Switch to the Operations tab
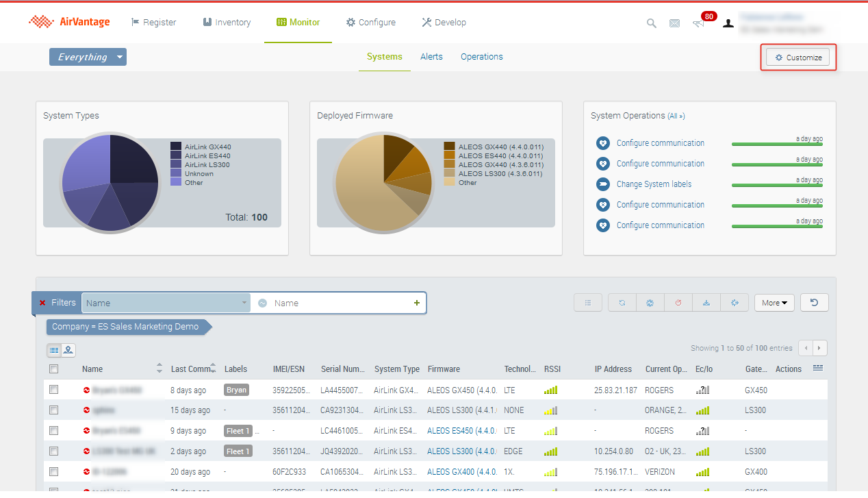 pyautogui.click(x=482, y=57)
